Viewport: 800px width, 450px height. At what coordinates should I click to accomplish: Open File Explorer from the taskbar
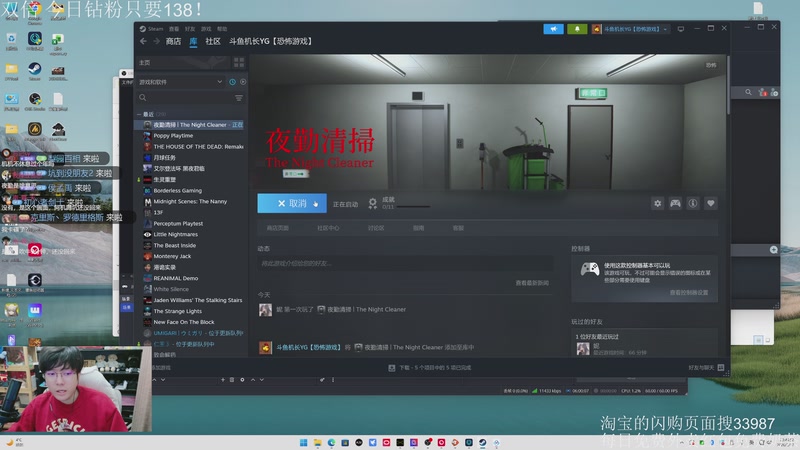tap(317, 442)
